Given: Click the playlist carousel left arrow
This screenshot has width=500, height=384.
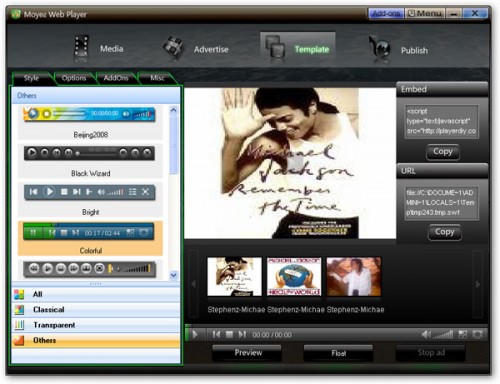Looking at the screenshot, I should coord(194,284).
